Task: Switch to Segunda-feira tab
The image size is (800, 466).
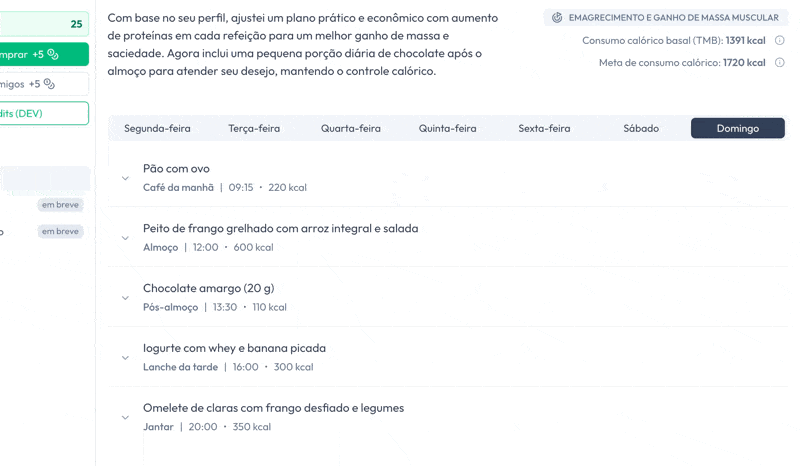Action: [x=157, y=128]
